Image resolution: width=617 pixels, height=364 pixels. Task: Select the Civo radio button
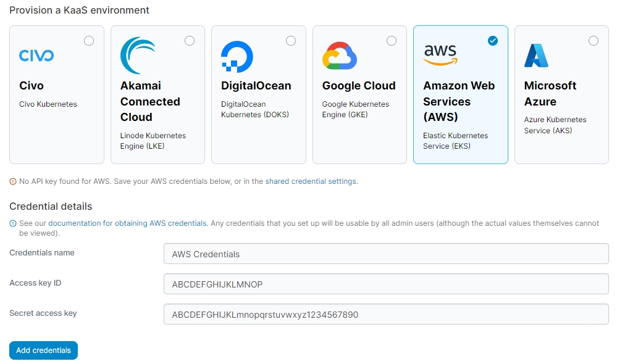[89, 41]
